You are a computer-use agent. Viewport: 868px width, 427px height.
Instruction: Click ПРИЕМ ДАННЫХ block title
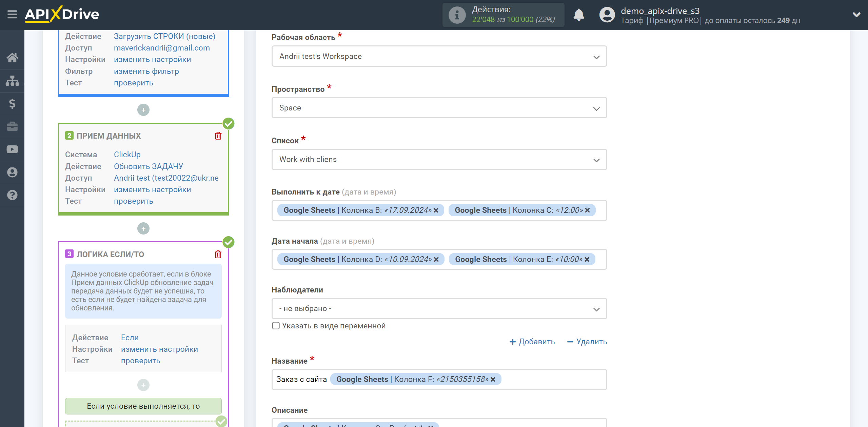[108, 136]
